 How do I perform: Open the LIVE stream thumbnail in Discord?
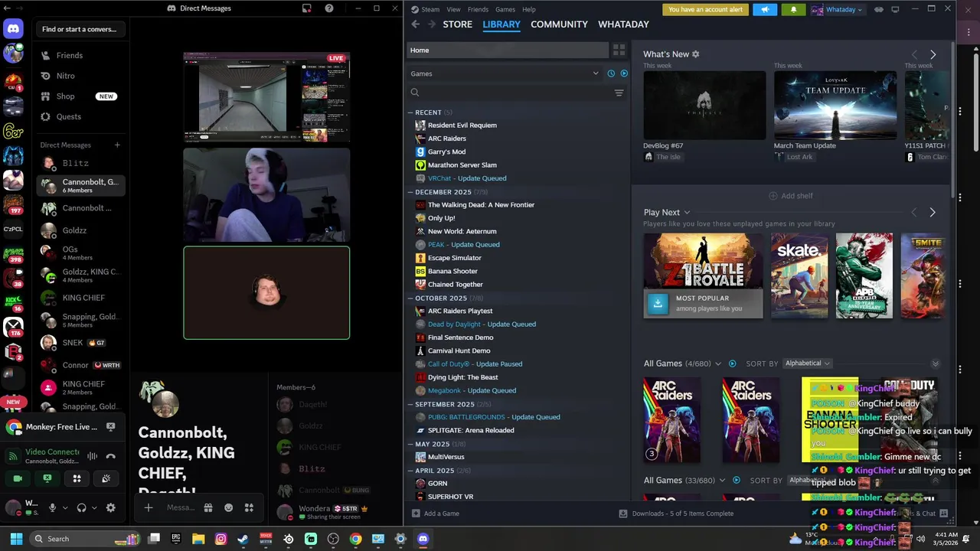click(x=266, y=97)
